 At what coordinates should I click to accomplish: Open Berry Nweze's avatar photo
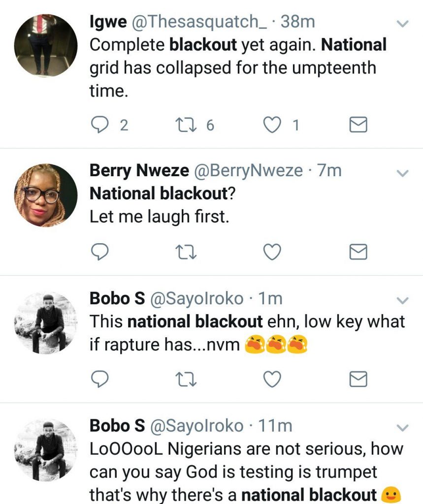click(x=46, y=195)
